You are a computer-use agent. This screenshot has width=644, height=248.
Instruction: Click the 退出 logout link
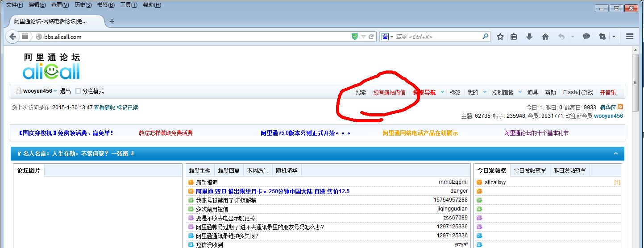(66, 91)
